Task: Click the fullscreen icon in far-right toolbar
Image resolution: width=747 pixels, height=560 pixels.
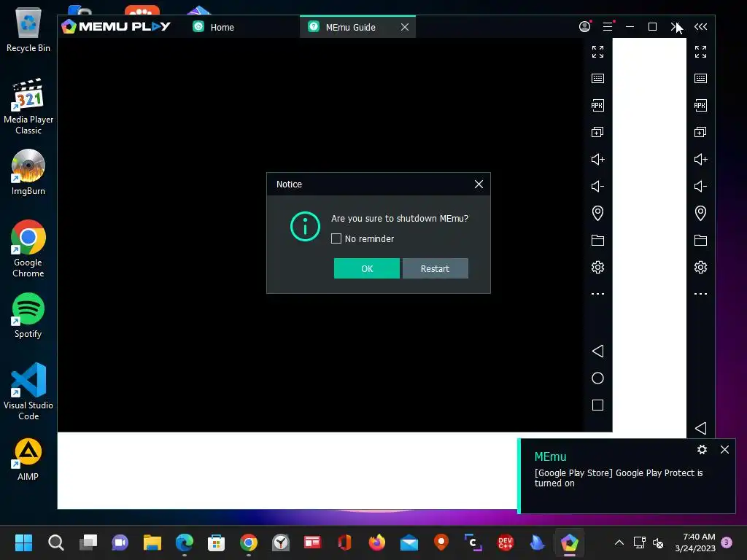Action: (700, 52)
